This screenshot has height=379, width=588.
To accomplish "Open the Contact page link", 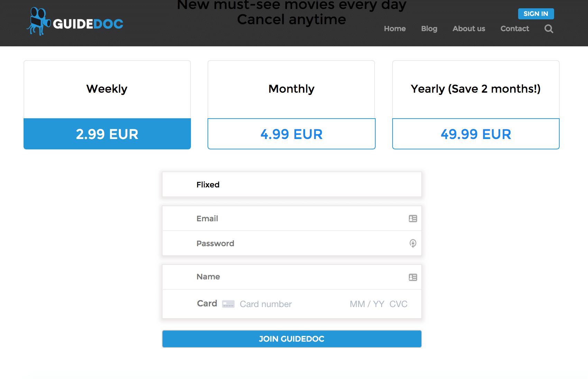I will tap(515, 29).
